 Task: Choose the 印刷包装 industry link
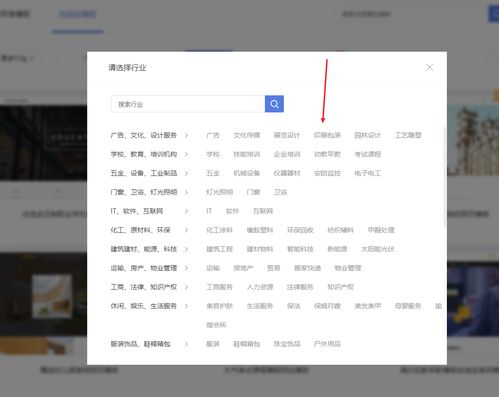[x=327, y=135]
